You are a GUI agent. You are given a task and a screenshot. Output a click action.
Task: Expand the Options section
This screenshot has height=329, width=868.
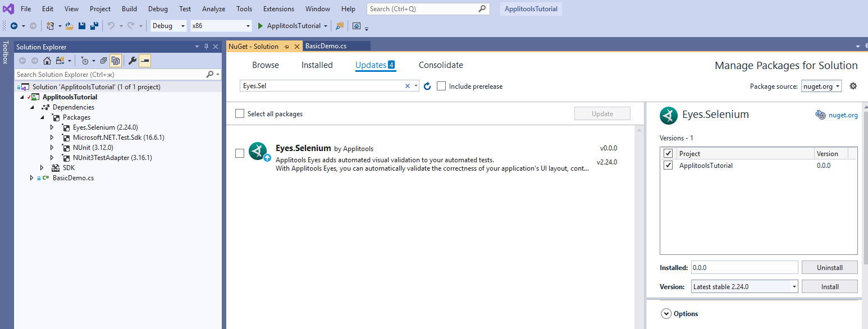point(666,314)
